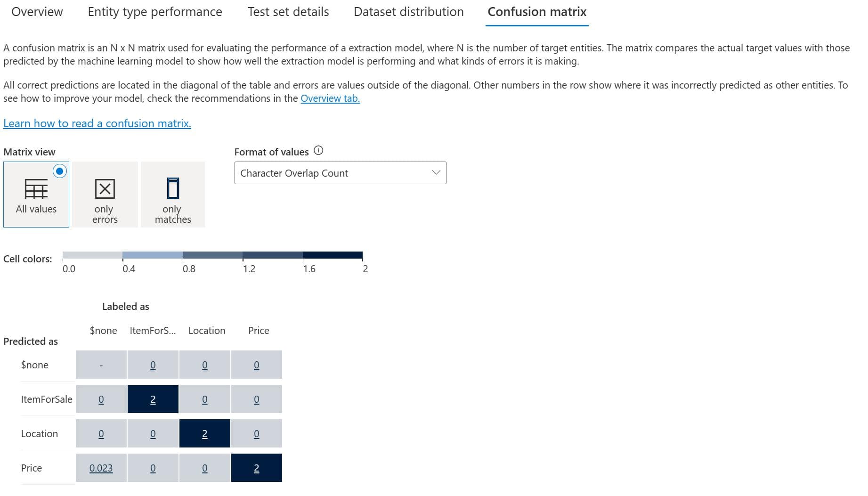Choose the only matches matrix view option
This screenshot has width=868, height=496.
point(173,195)
